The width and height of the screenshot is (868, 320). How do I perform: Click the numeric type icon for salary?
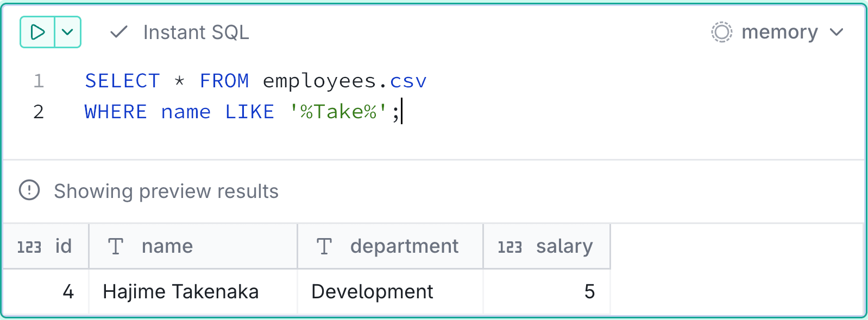510,247
